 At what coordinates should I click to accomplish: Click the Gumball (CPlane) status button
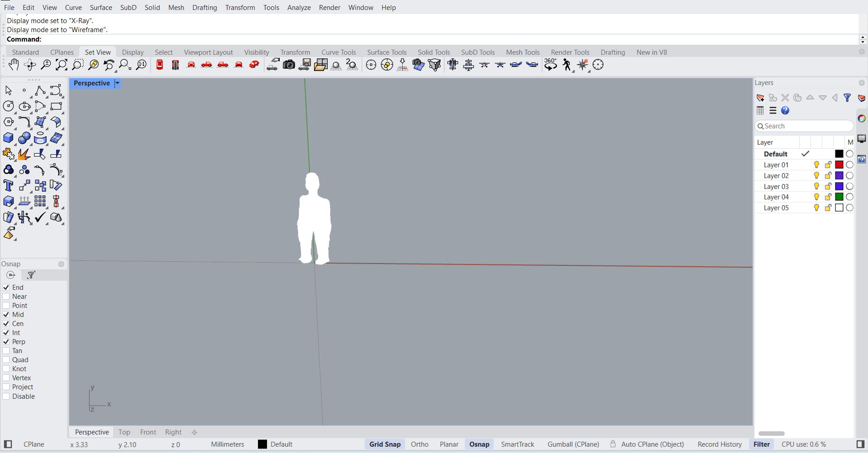tap(573, 444)
